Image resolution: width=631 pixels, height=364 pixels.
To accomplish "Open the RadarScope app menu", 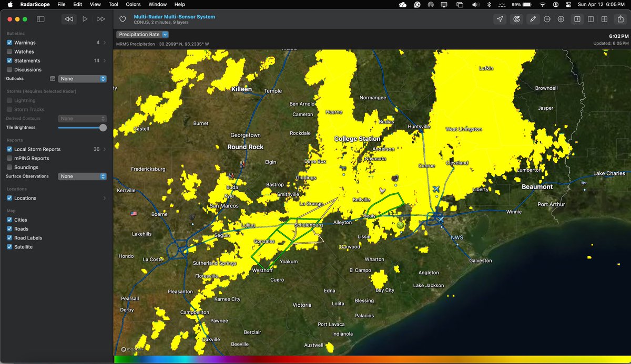I will click(35, 4).
